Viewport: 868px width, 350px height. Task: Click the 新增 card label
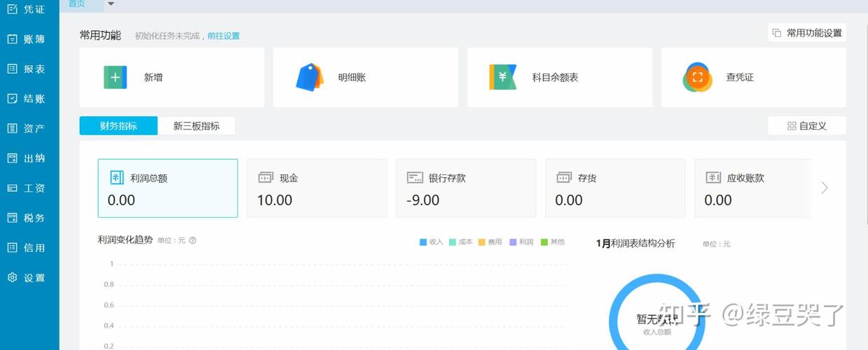coord(153,78)
